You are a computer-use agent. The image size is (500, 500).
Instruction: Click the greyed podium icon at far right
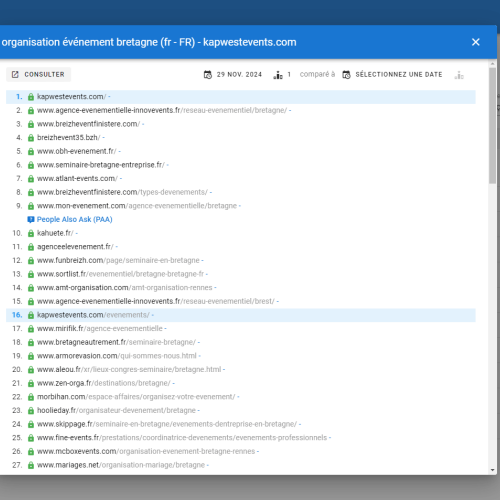pyautogui.click(x=459, y=75)
